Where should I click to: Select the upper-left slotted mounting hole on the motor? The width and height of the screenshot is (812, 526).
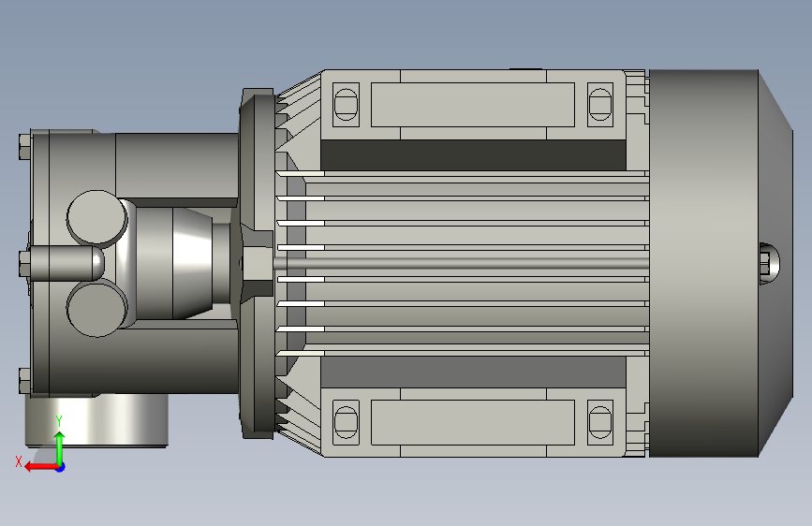[346, 105]
